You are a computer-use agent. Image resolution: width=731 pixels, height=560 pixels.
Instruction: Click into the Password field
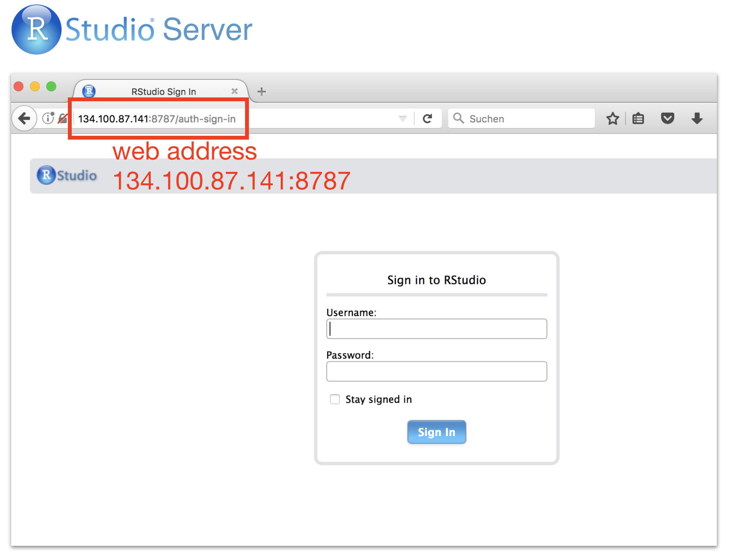click(436, 371)
